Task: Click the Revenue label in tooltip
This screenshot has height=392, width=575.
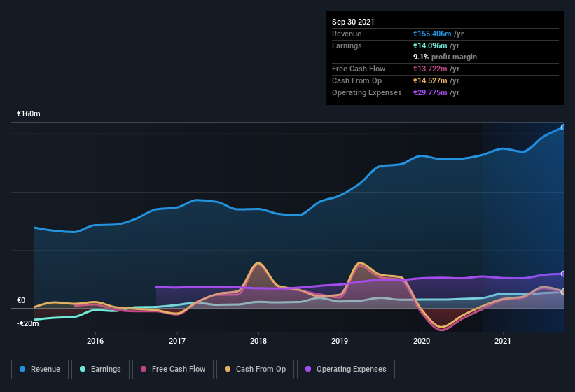Action: point(347,34)
